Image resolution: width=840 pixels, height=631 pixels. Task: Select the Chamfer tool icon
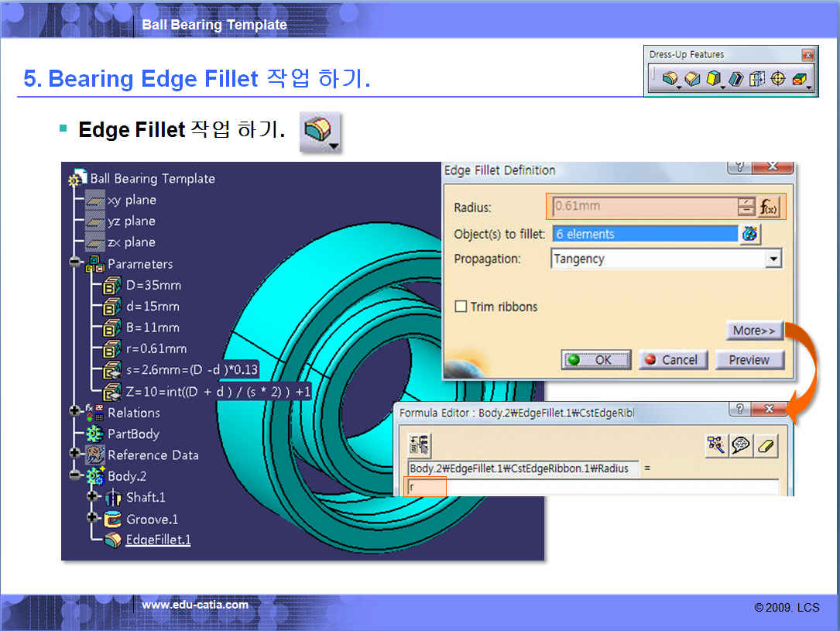pos(693,78)
